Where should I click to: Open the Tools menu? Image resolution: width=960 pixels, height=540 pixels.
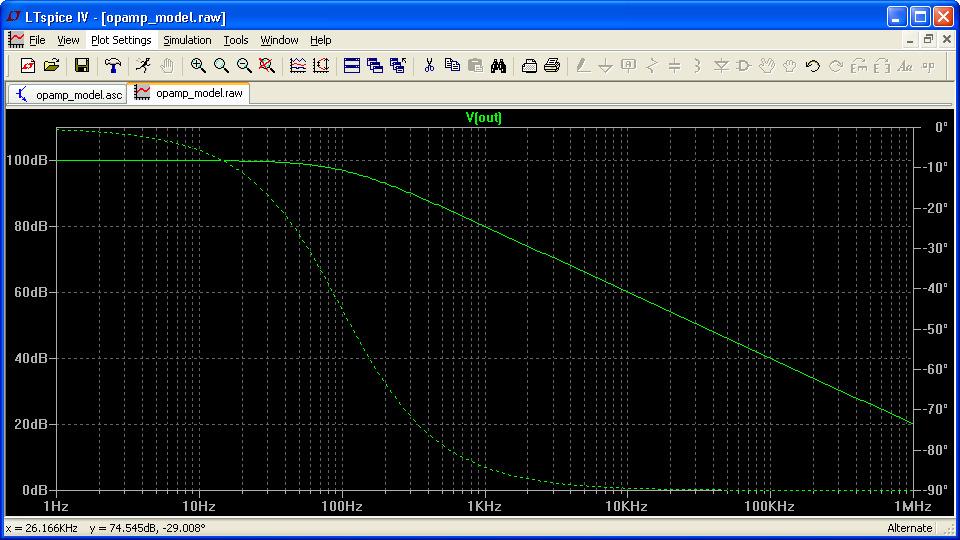click(236, 40)
